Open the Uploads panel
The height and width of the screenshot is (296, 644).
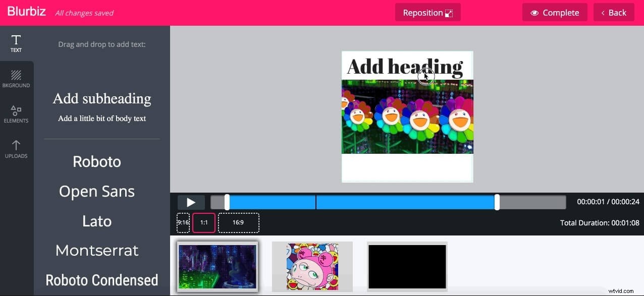tap(16, 149)
